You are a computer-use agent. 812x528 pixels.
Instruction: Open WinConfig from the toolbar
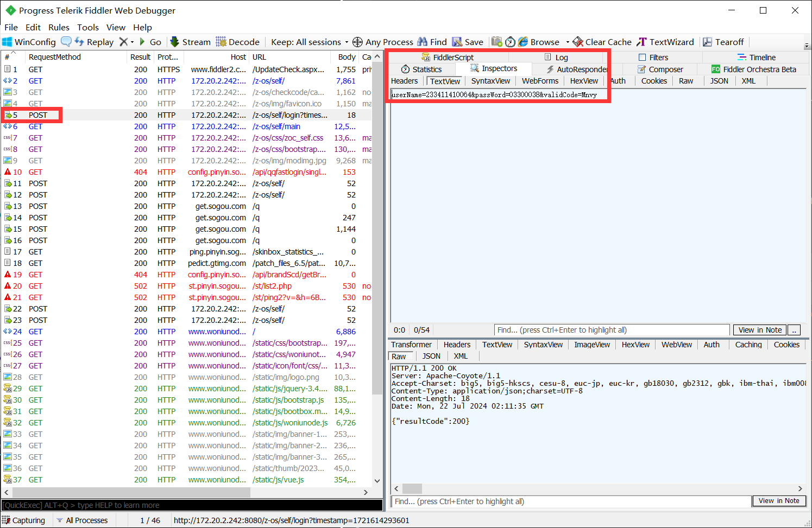(29, 42)
